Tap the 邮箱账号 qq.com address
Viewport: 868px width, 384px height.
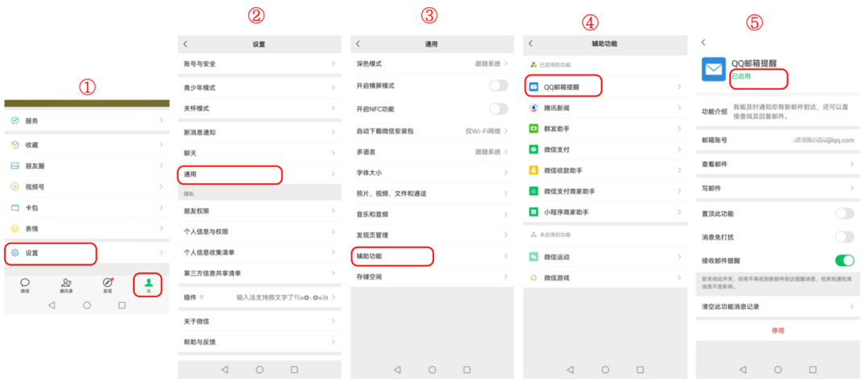point(823,141)
